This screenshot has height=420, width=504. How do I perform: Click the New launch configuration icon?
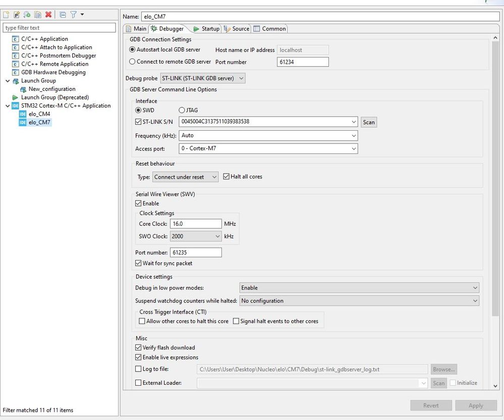pyautogui.click(x=6, y=15)
